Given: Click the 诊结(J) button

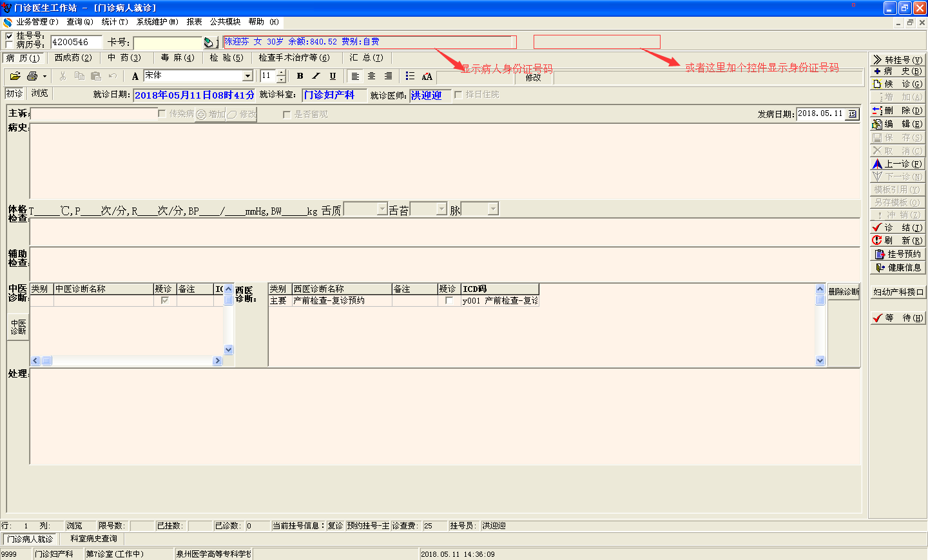Looking at the screenshot, I should 898,227.
